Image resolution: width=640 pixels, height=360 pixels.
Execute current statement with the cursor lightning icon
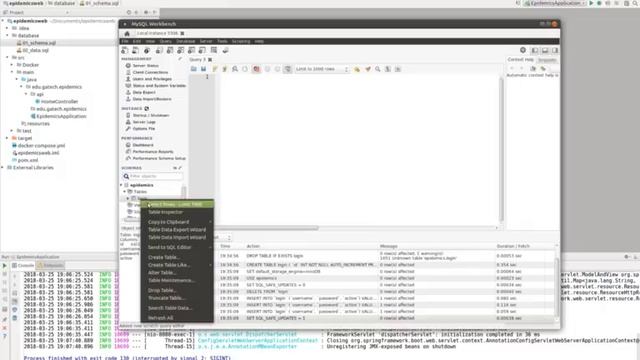tap(224, 69)
